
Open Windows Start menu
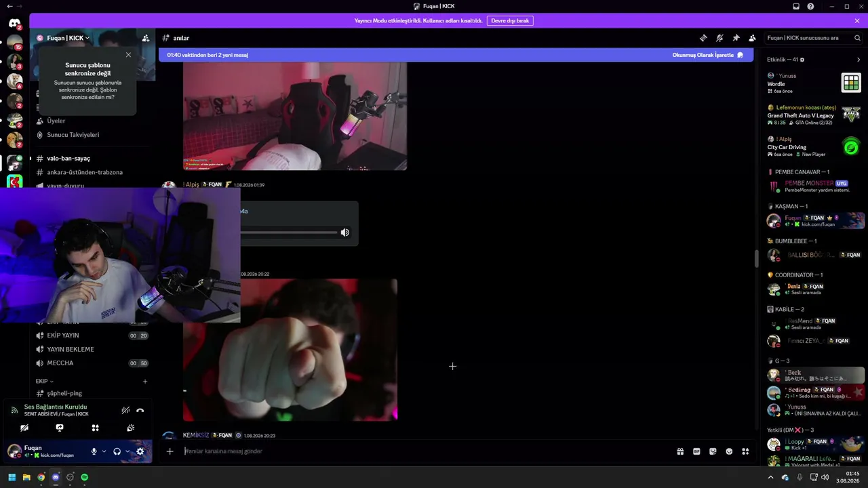pyautogui.click(x=12, y=477)
